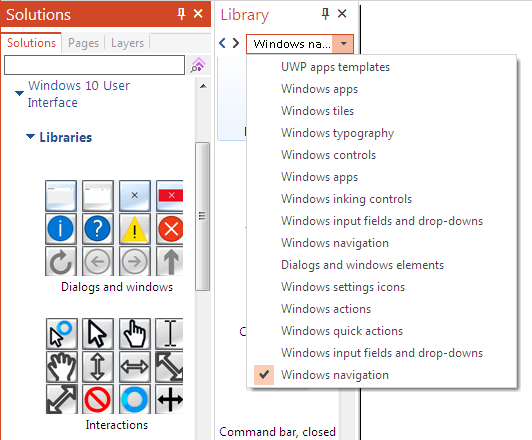Open the library selector dropdown arrow
532x440 pixels.
343,44
